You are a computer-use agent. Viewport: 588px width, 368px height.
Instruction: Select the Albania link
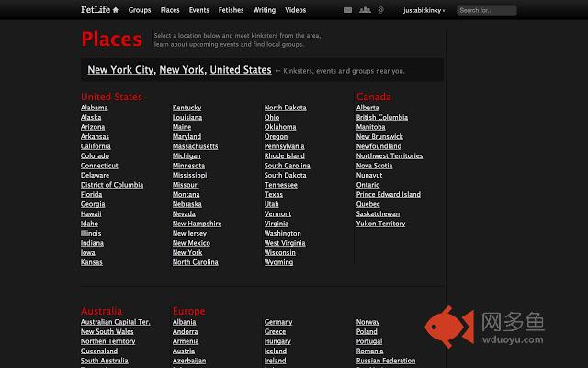(184, 322)
